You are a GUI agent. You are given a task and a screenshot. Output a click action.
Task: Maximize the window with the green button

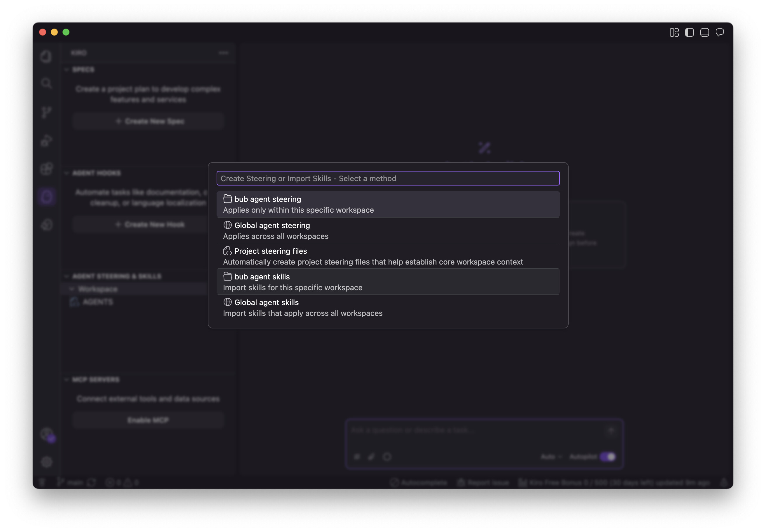click(66, 32)
